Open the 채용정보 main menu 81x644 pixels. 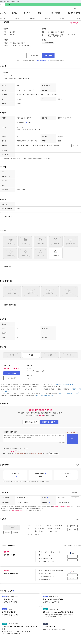pyautogui.click(x=14, y=13)
